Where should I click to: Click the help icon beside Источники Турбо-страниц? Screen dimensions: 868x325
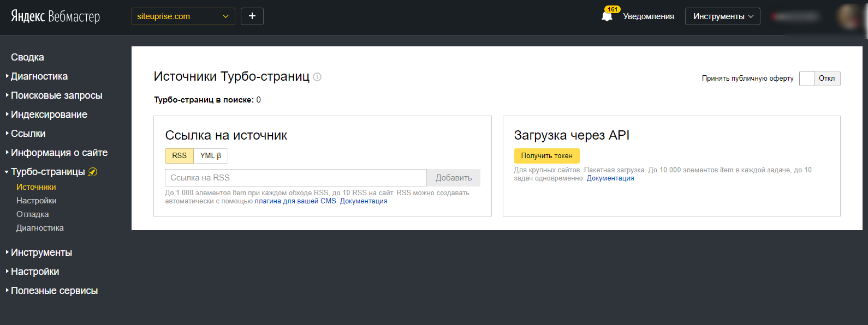click(317, 77)
